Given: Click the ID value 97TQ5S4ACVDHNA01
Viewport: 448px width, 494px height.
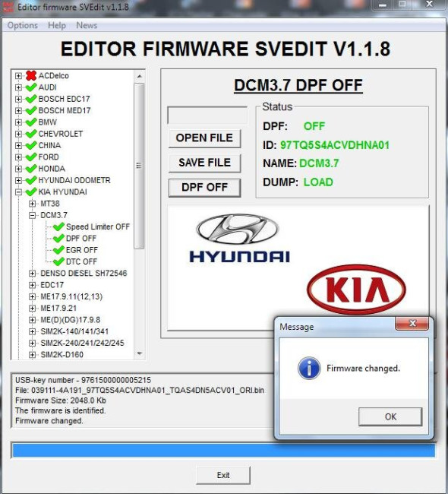Looking at the screenshot, I should (335, 145).
